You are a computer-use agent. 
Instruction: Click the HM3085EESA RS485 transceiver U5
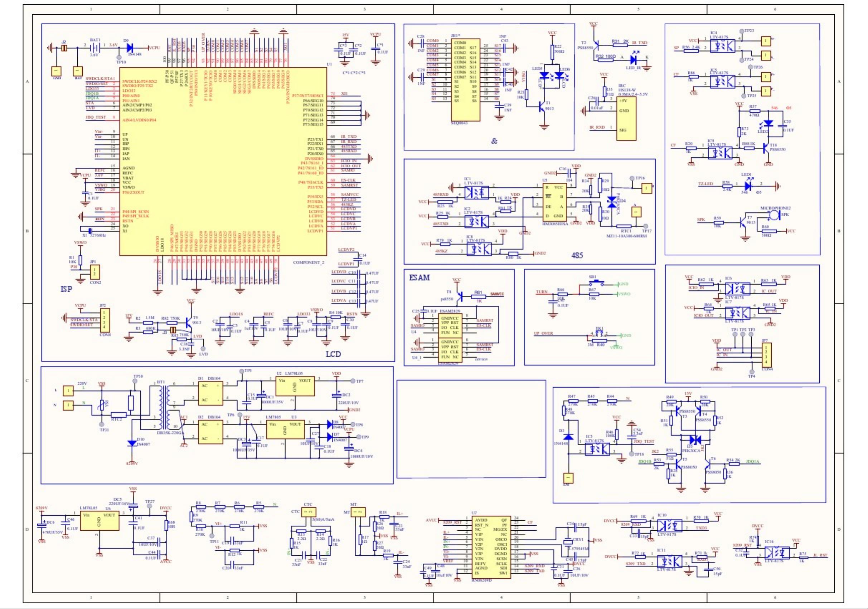coord(554,203)
